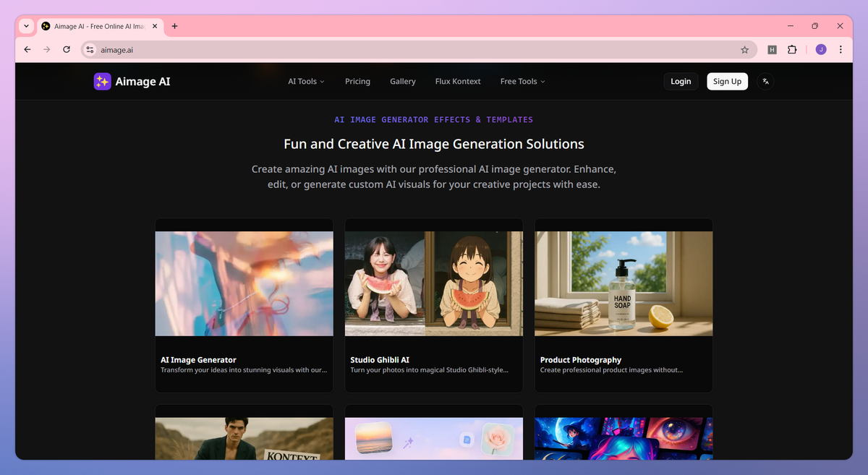The height and width of the screenshot is (475, 868).
Task: Click 'Transform your ideas into stunning visuals' description
Action: click(244, 370)
